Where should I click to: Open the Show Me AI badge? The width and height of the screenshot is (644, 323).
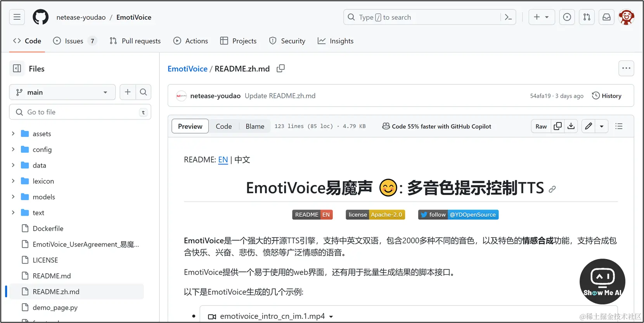coord(602,282)
